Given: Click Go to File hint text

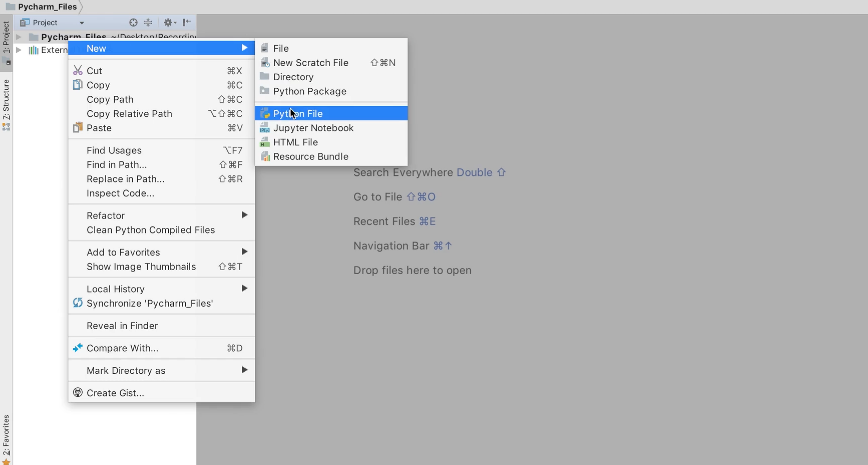Looking at the screenshot, I should (378, 197).
